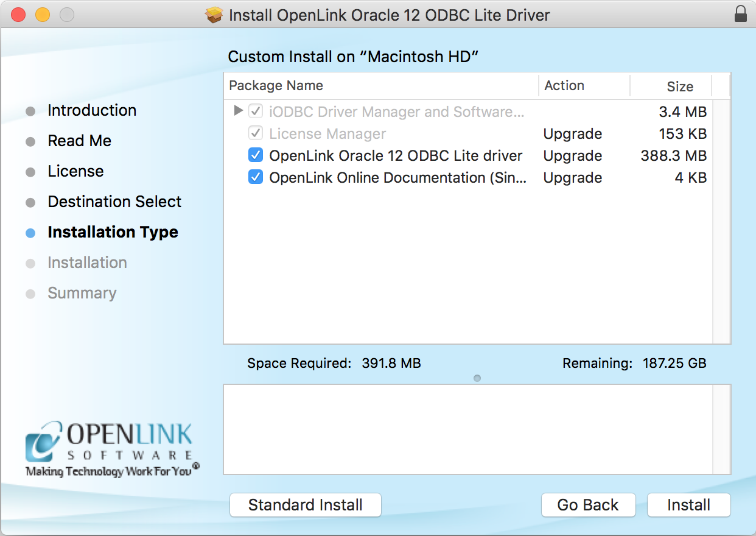Image resolution: width=756 pixels, height=536 pixels.
Task: Uncheck OpenLink Online Documentation package
Action: click(256, 178)
